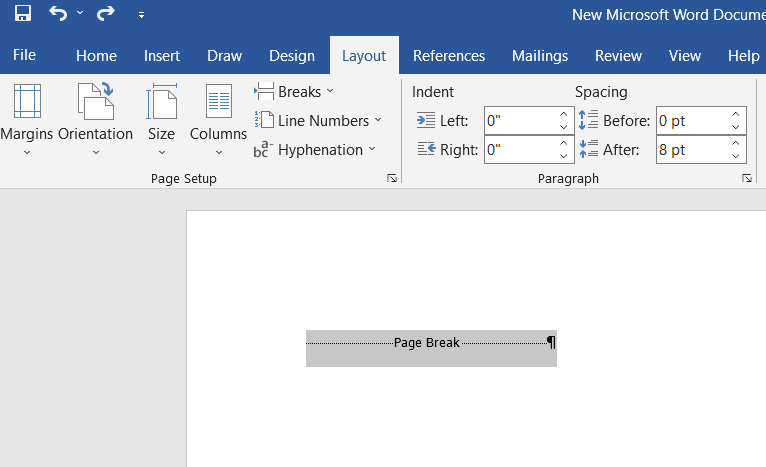This screenshot has width=766, height=467.
Task: Switch to the References tab
Action: 449,56
